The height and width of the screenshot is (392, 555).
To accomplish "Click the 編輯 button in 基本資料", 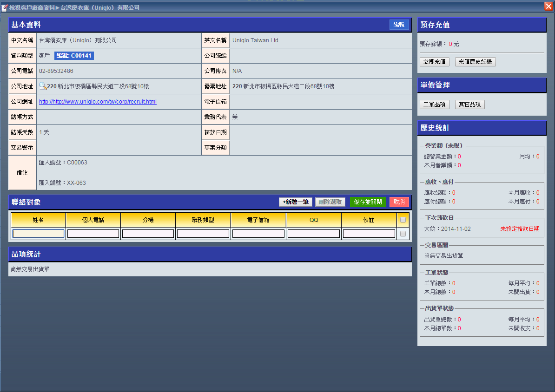I will (399, 25).
